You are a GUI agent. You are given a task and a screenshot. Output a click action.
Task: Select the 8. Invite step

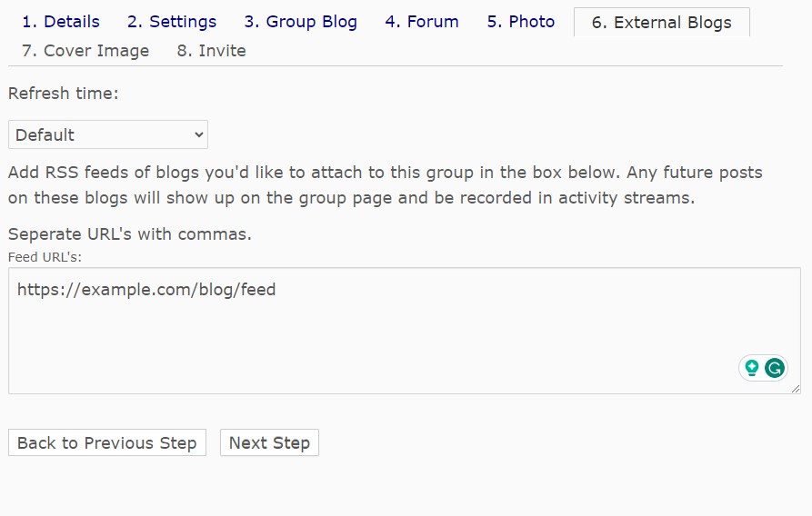click(x=211, y=51)
